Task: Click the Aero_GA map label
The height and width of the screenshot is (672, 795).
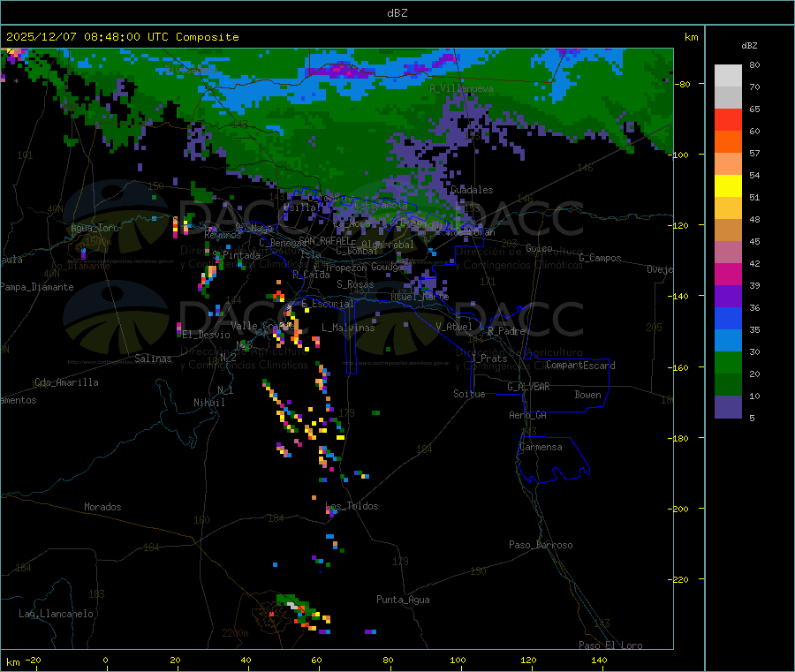Action: pos(528,415)
